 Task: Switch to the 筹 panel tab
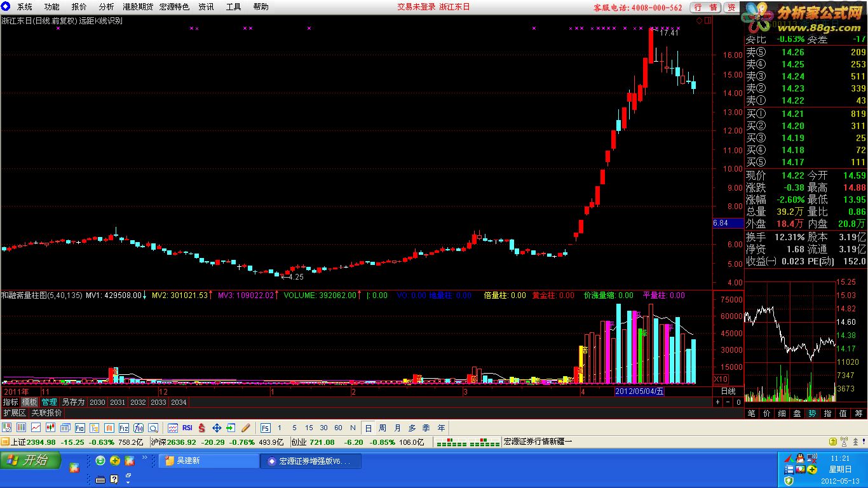pos(859,413)
